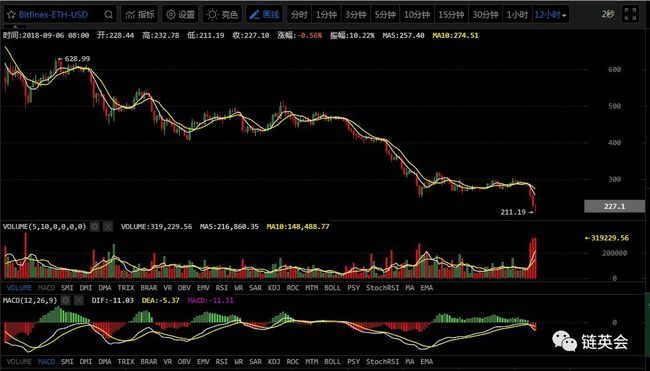Select EMV in the volume panel's tab row
The width and height of the screenshot is (650, 371).
click(203, 287)
